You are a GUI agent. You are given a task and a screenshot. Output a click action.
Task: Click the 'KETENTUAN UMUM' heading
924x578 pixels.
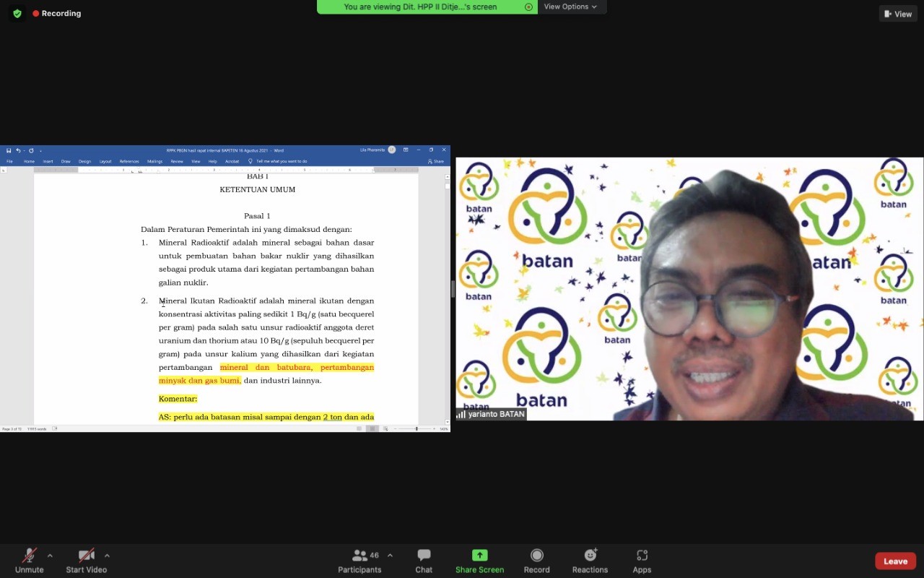(258, 189)
